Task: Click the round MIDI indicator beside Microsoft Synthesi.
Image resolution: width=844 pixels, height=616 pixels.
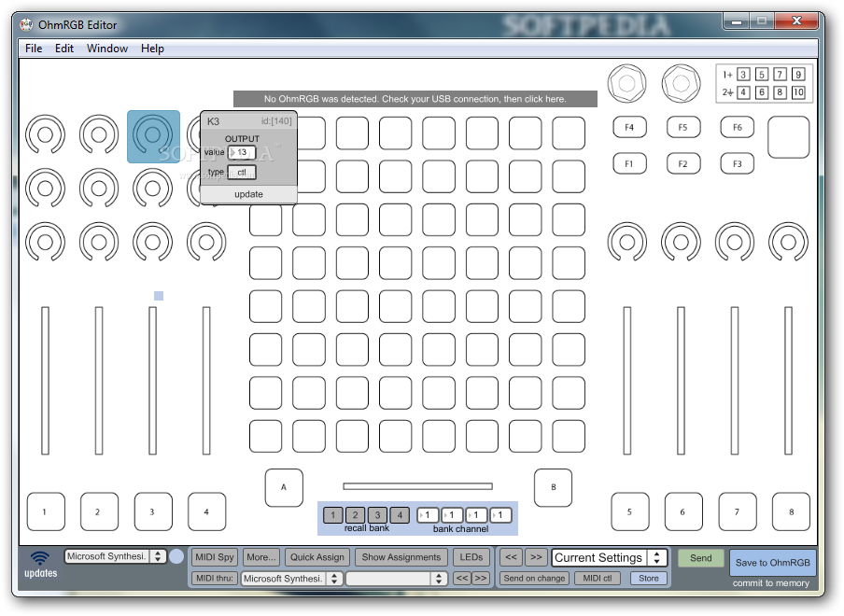Action: click(x=176, y=556)
